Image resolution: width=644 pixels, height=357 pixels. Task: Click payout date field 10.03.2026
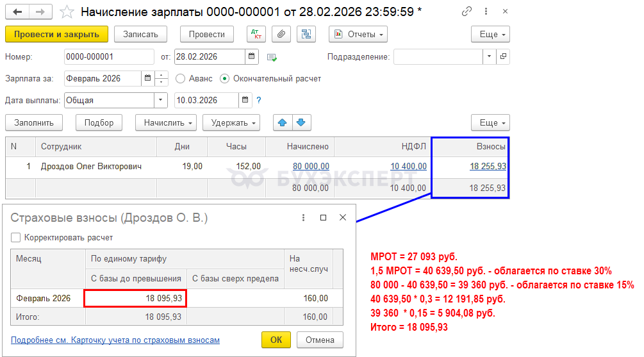coord(206,100)
